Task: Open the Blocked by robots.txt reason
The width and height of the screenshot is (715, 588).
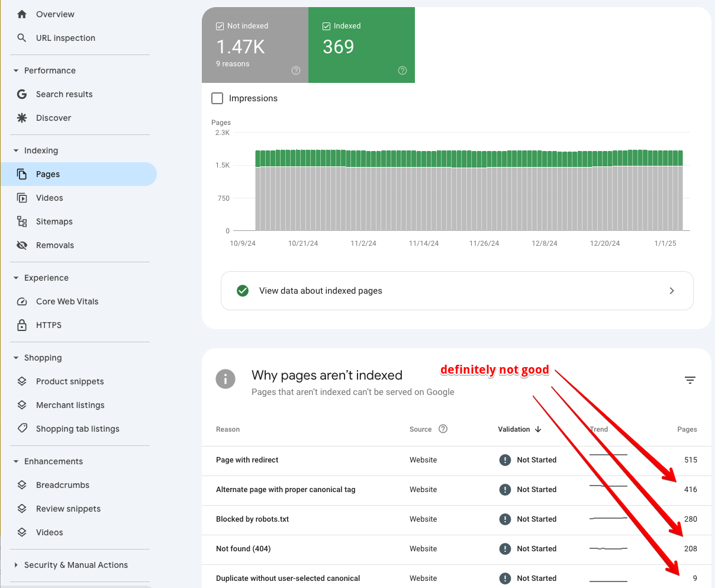Action: [x=456, y=519]
